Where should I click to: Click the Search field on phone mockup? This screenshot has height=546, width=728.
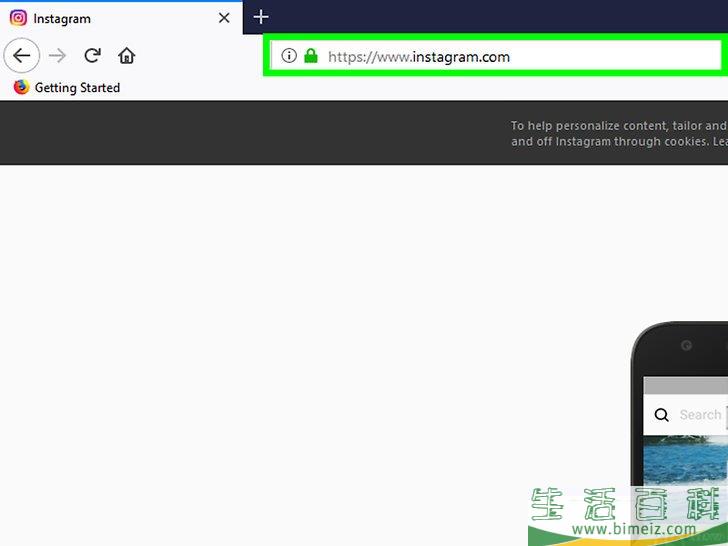tap(700, 414)
